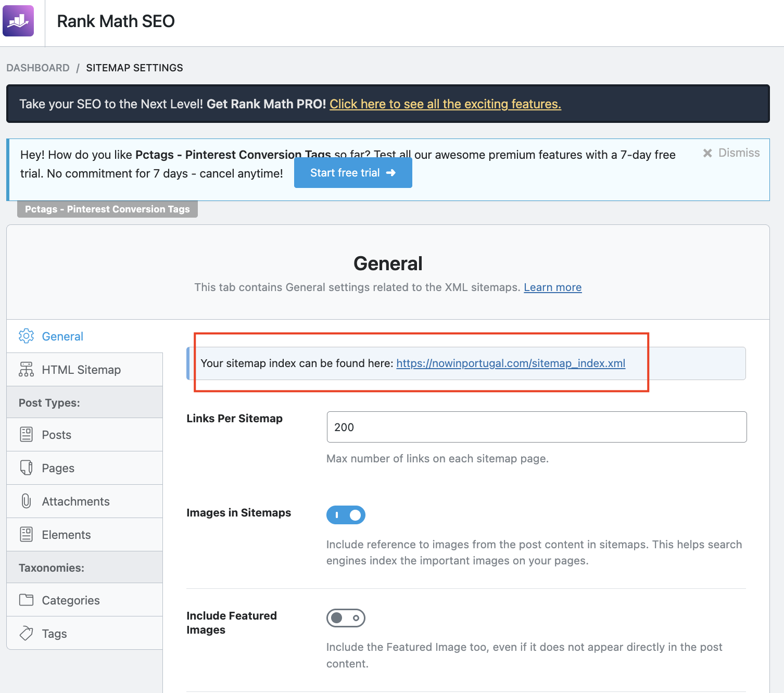Click the Rank Math SEO logo icon
Image resolution: width=784 pixels, height=693 pixels.
(x=18, y=21)
